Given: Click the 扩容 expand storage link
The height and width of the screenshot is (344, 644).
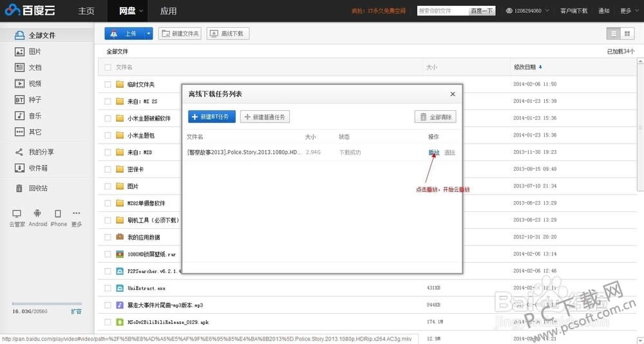Looking at the screenshot, I should pos(77,312).
